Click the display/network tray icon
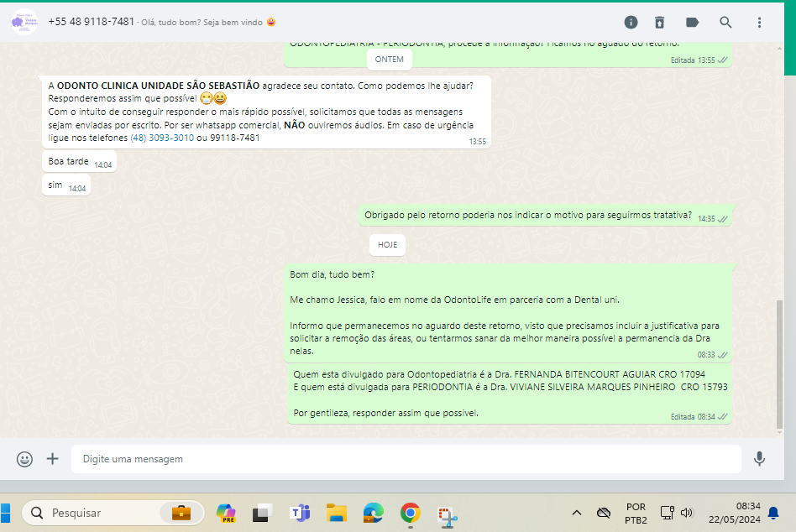The image size is (796, 532). (667, 513)
